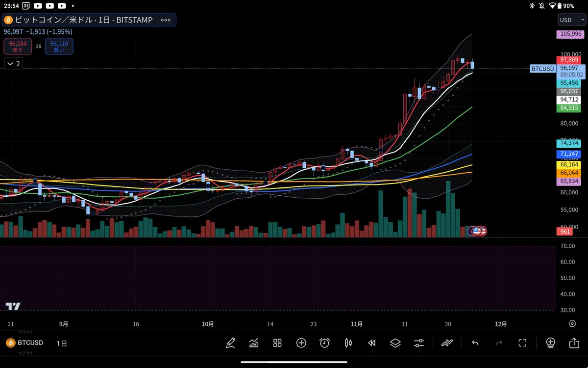588x368 pixels.
Task: Open the indicators chart icon
Action: (x=254, y=343)
